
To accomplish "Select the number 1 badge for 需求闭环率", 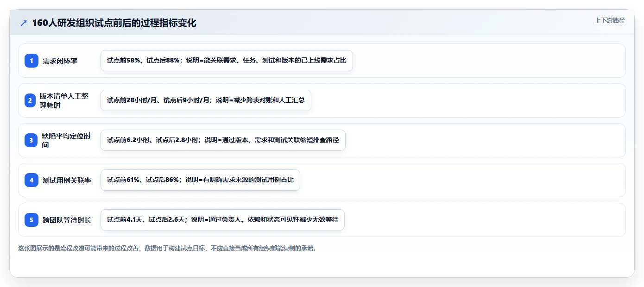I will [32, 61].
